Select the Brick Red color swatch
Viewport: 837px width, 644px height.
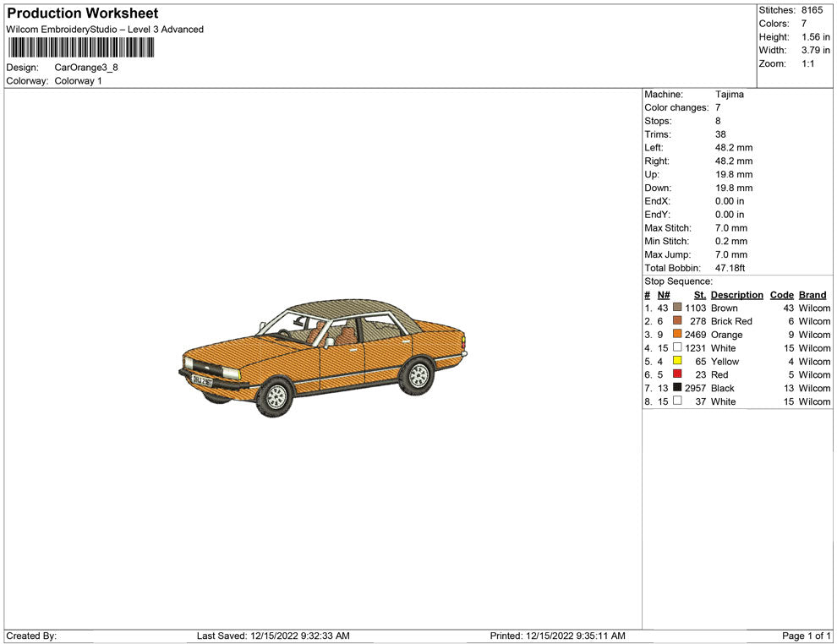click(x=677, y=321)
